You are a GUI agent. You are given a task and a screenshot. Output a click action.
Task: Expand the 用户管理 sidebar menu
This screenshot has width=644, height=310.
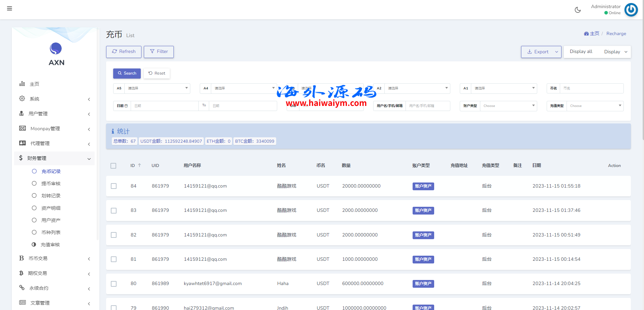point(54,114)
